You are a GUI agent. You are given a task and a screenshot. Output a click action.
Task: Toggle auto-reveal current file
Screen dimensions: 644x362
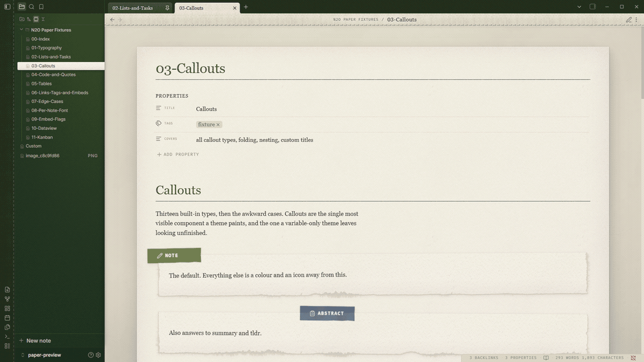pos(36,19)
